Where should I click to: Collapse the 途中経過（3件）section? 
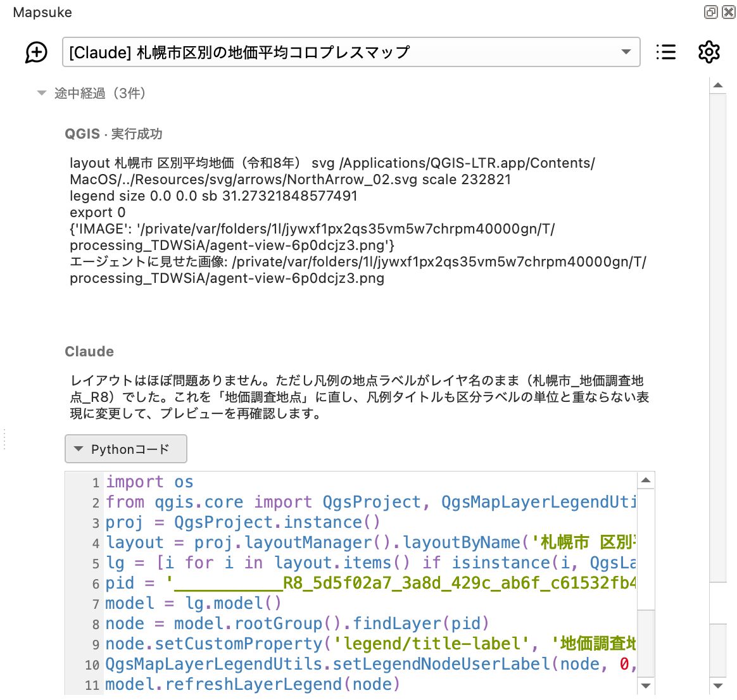point(42,93)
